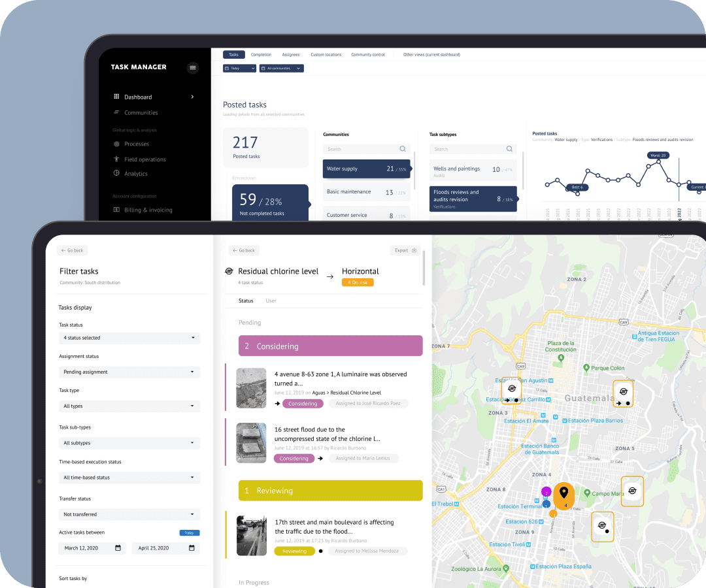This screenshot has width=706, height=588.
Task: Click Go back in the Filter tasks panel
Action: click(x=72, y=250)
